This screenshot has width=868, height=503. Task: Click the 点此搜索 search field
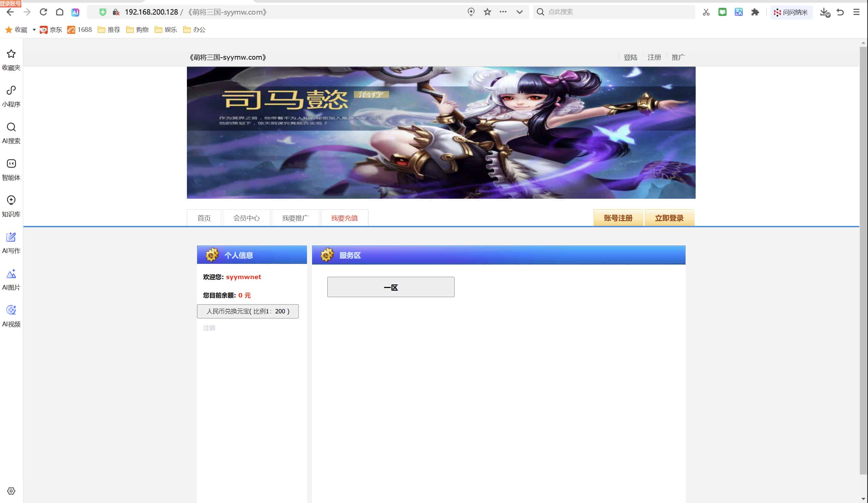614,12
